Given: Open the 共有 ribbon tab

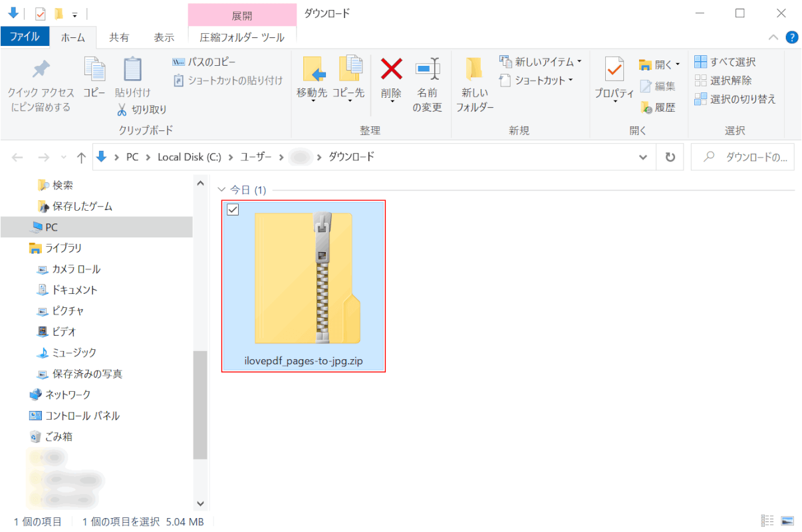Looking at the screenshot, I should point(120,38).
